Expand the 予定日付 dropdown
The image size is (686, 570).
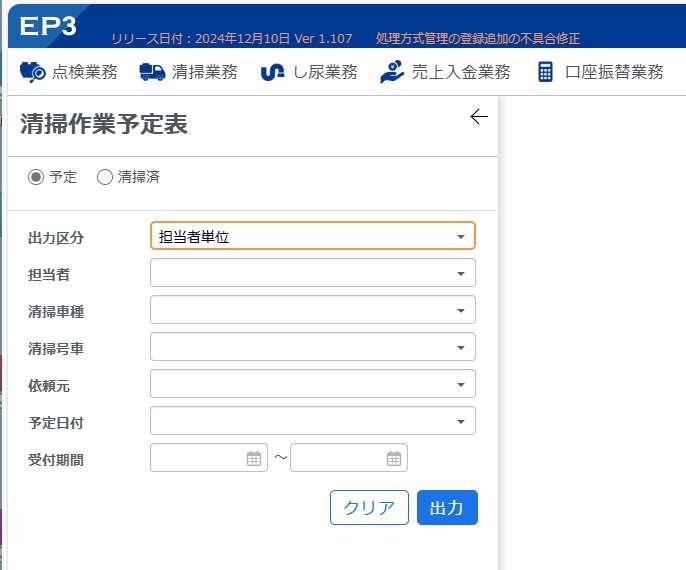312,421
